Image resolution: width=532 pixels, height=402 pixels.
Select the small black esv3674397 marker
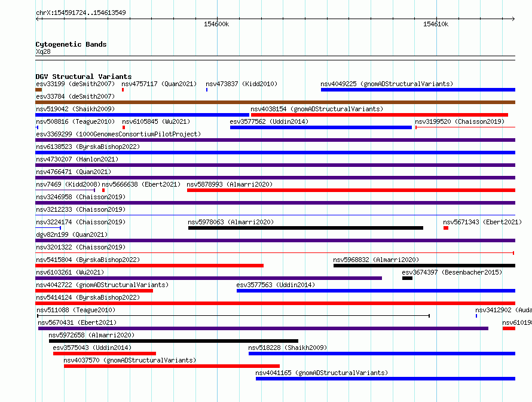[407, 278]
